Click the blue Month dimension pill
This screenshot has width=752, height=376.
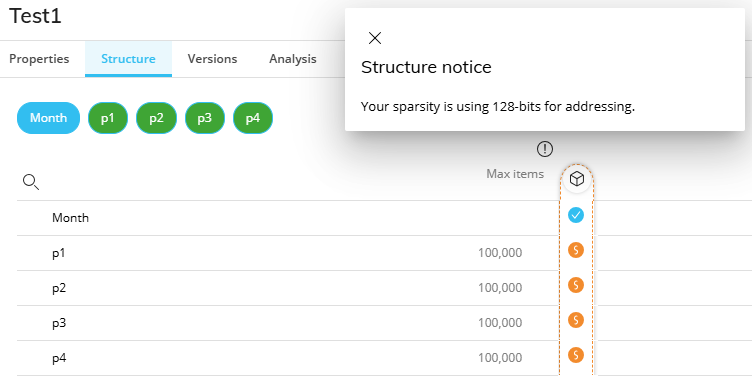(48, 118)
